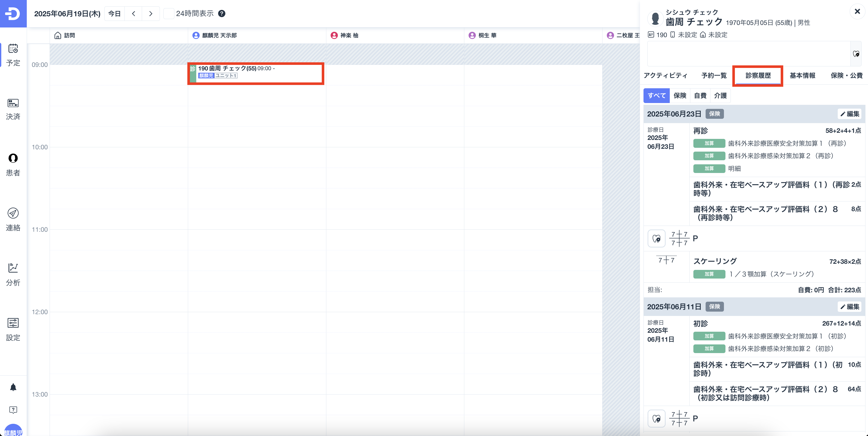Image resolution: width=868 pixels, height=436 pixels.
Task: Switch to the 基本情報 tab
Action: tap(802, 75)
